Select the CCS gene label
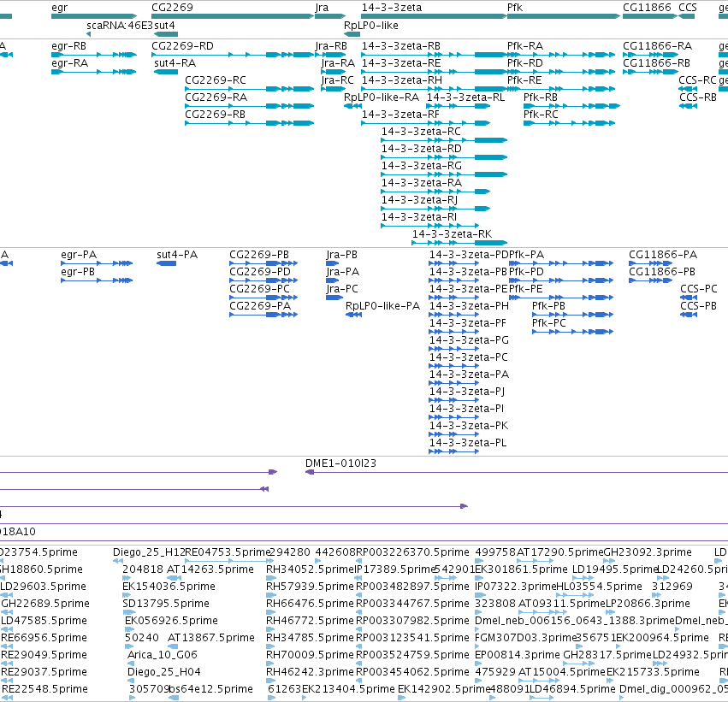728x702 pixels. point(688,8)
